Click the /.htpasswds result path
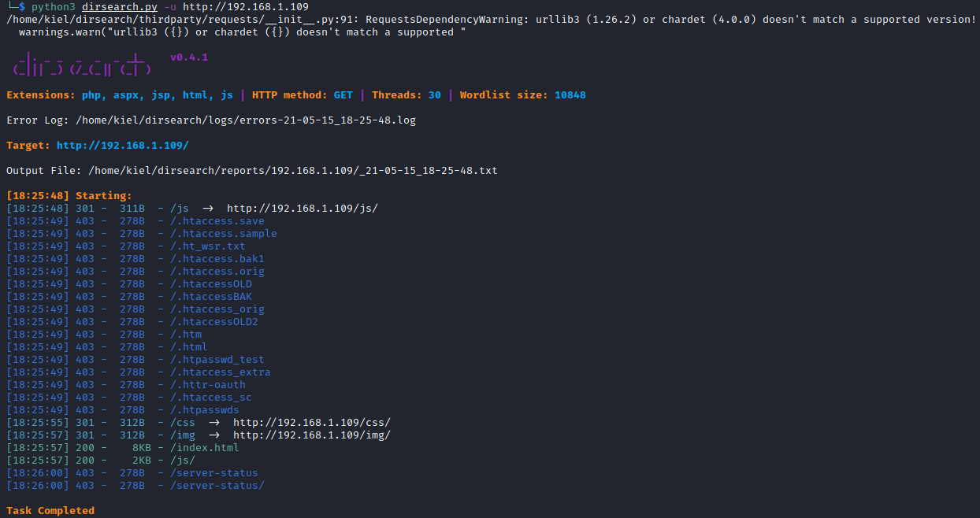980x518 pixels. click(204, 410)
